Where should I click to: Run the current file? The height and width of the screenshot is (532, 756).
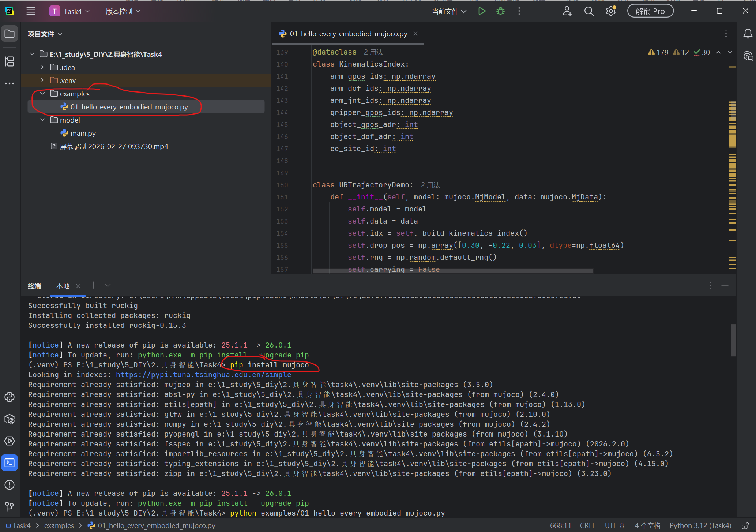click(482, 11)
